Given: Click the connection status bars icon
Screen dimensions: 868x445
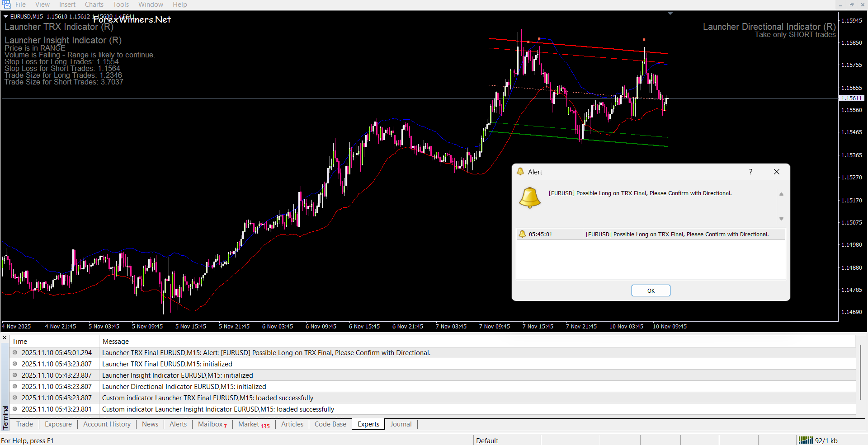Looking at the screenshot, I should [806, 440].
